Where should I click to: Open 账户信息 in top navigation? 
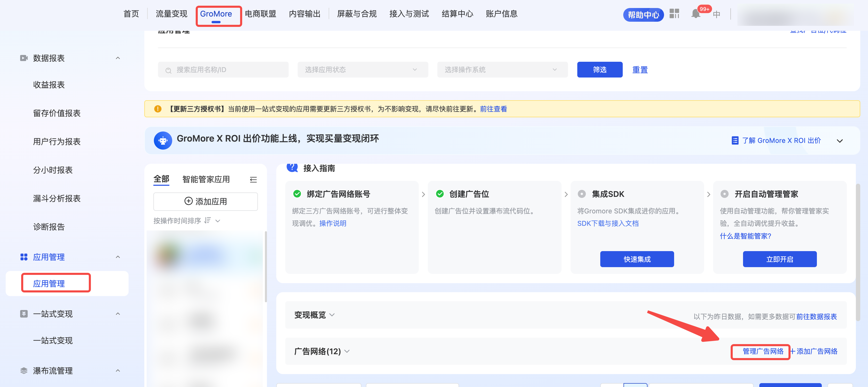pos(501,14)
